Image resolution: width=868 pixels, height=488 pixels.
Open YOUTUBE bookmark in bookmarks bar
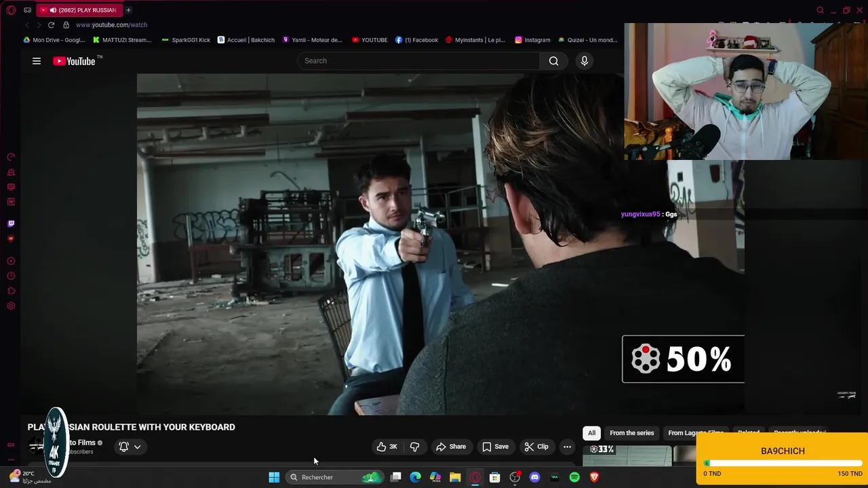(x=370, y=40)
